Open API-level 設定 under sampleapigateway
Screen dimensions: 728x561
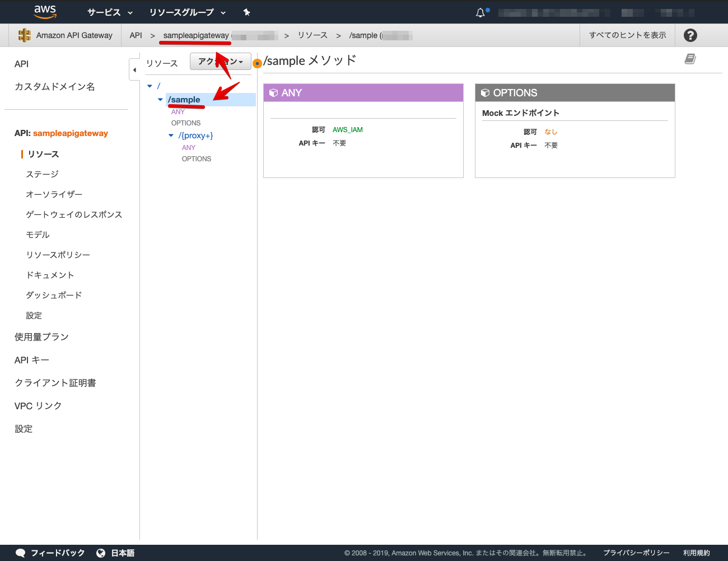pyautogui.click(x=34, y=315)
